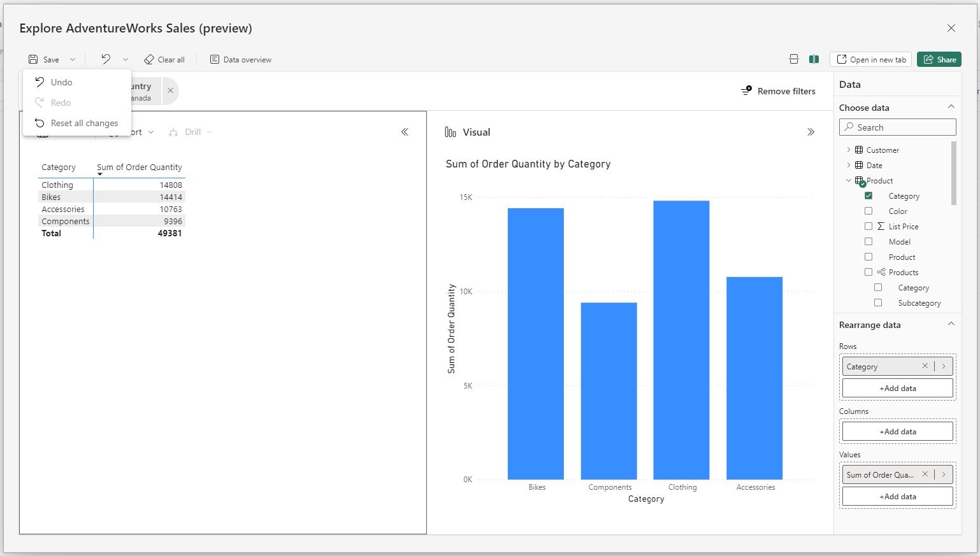The width and height of the screenshot is (980, 556).
Task: Select Undo from the dropdown menu
Action: point(61,82)
